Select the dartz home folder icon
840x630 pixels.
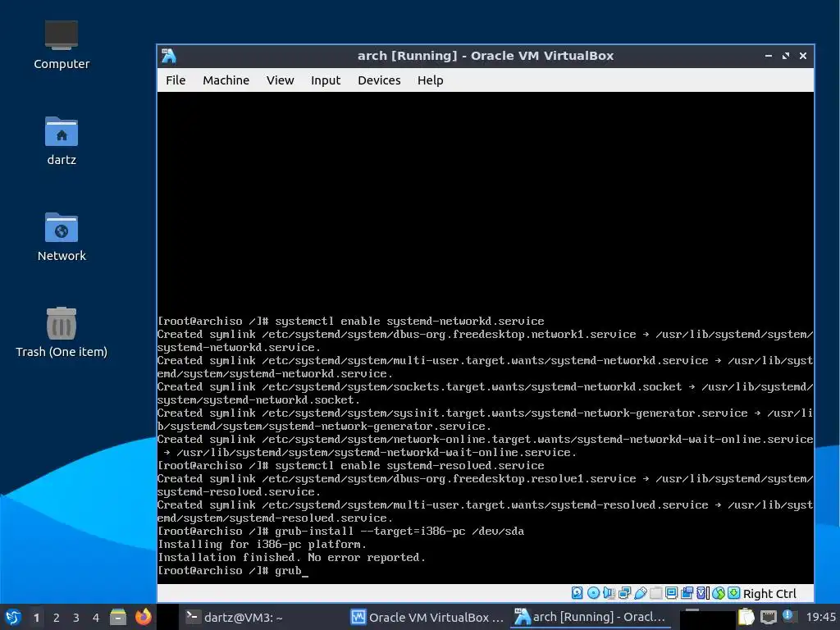coord(61,141)
